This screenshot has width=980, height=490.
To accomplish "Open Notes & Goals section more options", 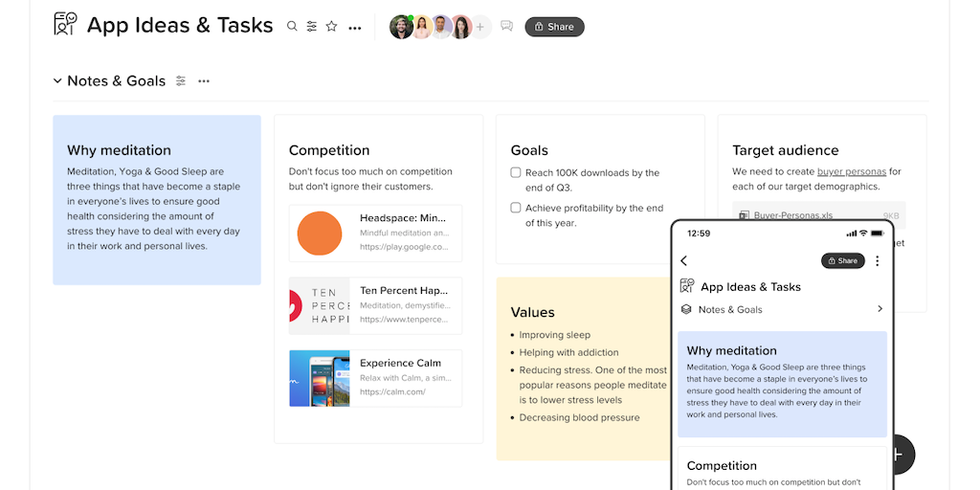I will pyautogui.click(x=204, y=81).
